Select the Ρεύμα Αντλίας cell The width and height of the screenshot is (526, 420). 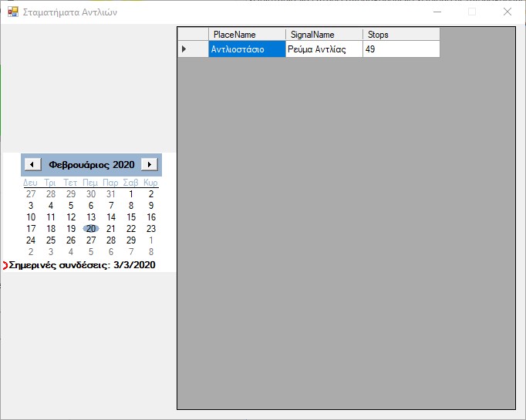(324, 49)
